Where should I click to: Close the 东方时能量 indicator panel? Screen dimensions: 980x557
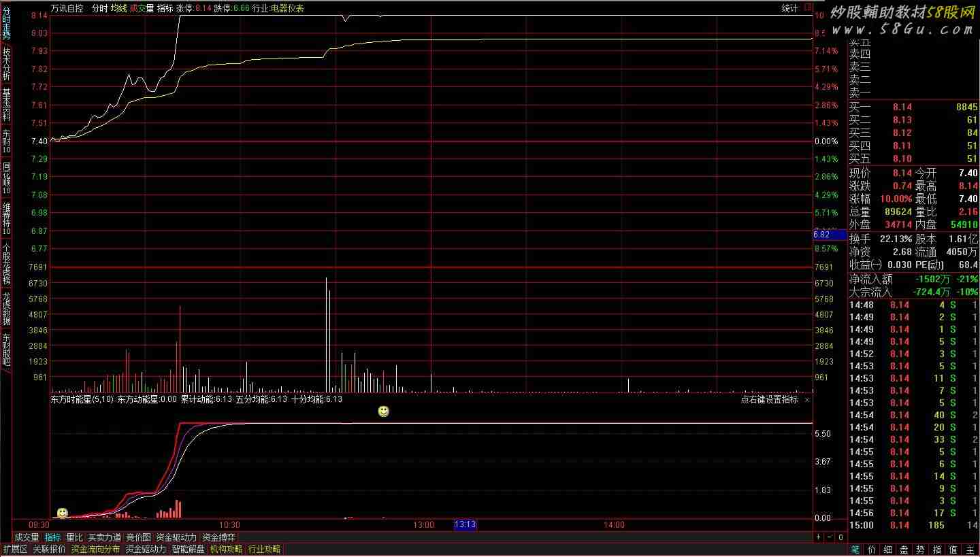click(807, 400)
